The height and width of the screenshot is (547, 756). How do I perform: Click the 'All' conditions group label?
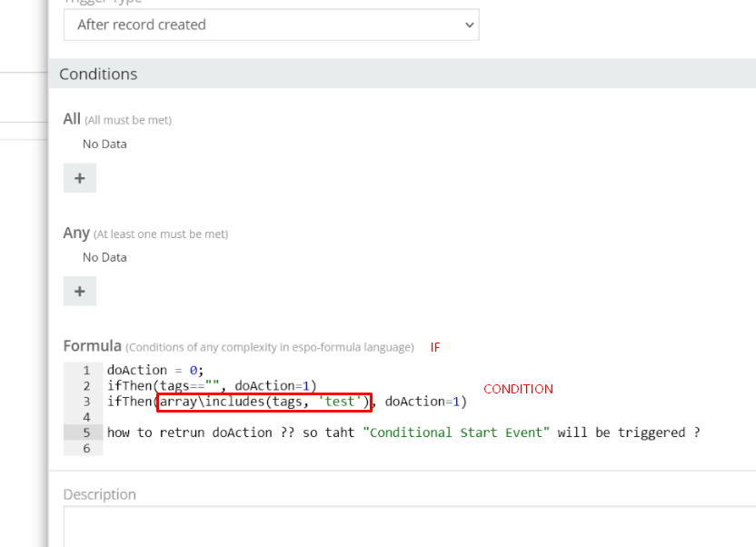(72, 119)
